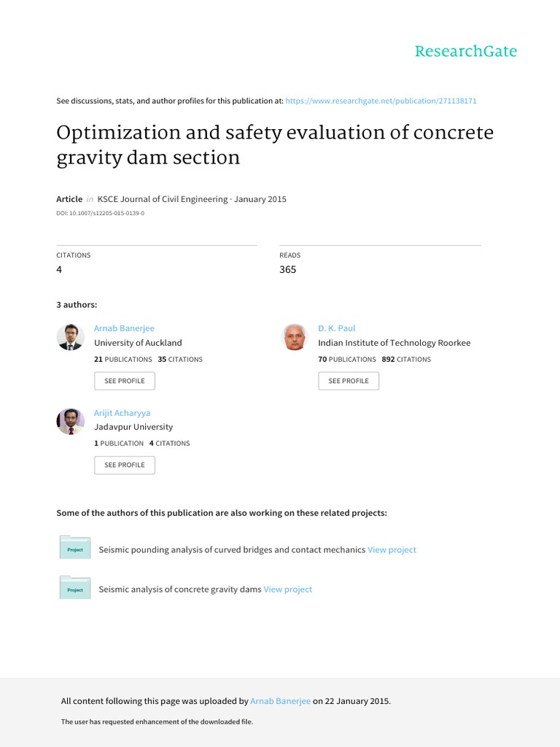The width and height of the screenshot is (560, 747).
Task: Open the publication URL link
Action: (381, 101)
